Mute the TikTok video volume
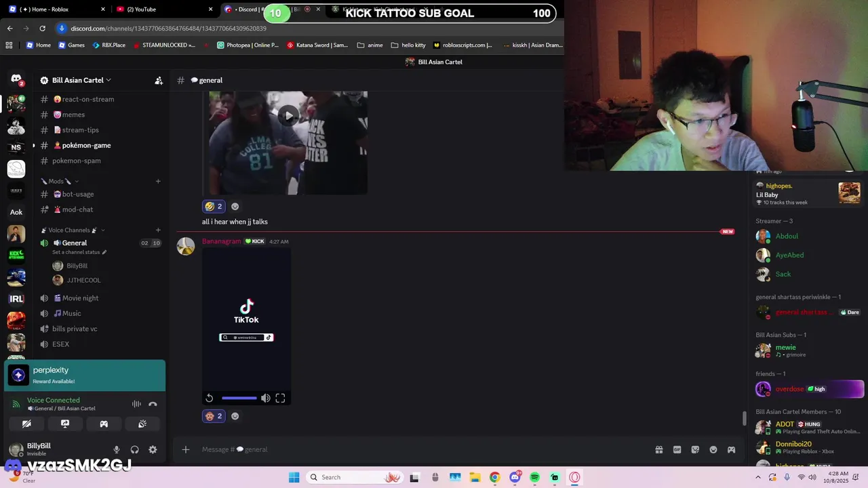Image resolution: width=868 pixels, height=488 pixels. (266, 398)
